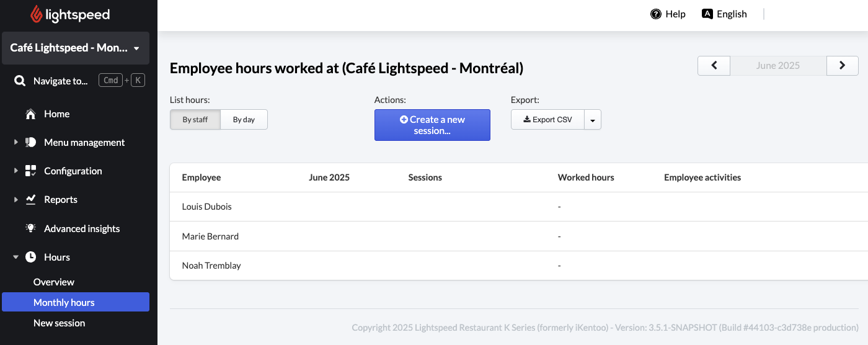Viewport: 868px width, 345px height.
Task: Switch hours listing to By day
Action: click(244, 120)
